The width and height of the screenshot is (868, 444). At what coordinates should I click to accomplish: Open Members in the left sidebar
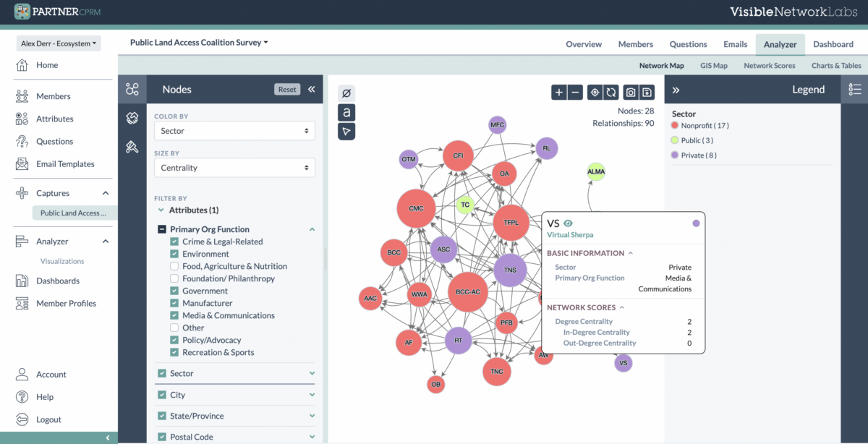53,96
